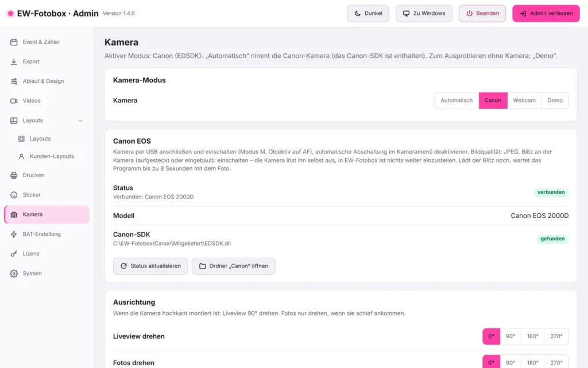Screen dimensions: 588x368
Task: Collapse the Layouts section chevron
Action: [80, 121]
